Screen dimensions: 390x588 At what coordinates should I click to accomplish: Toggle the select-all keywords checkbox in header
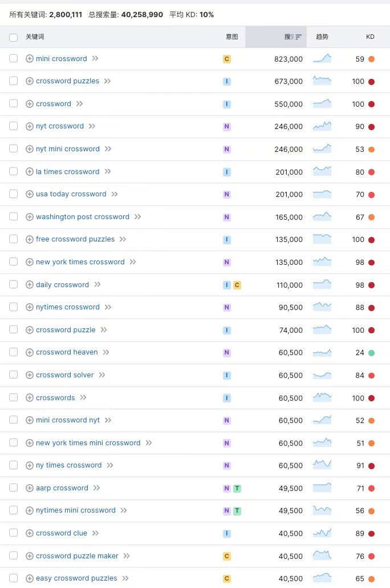pyautogui.click(x=14, y=37)
